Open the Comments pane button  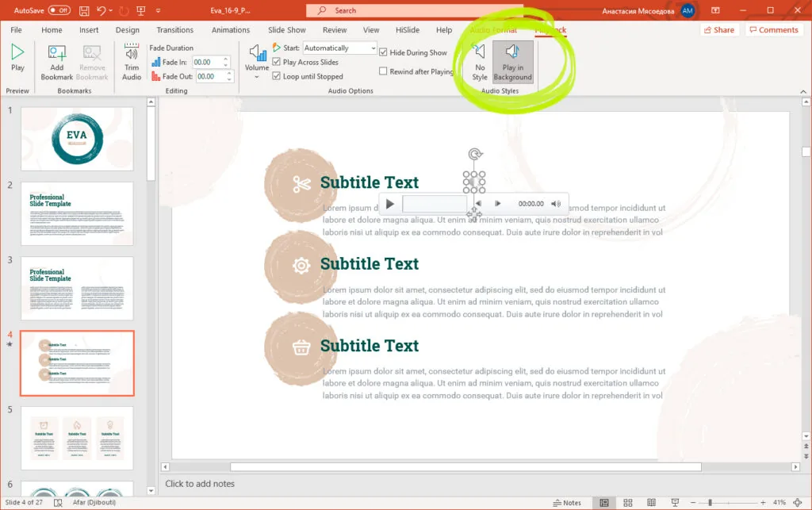774,30
